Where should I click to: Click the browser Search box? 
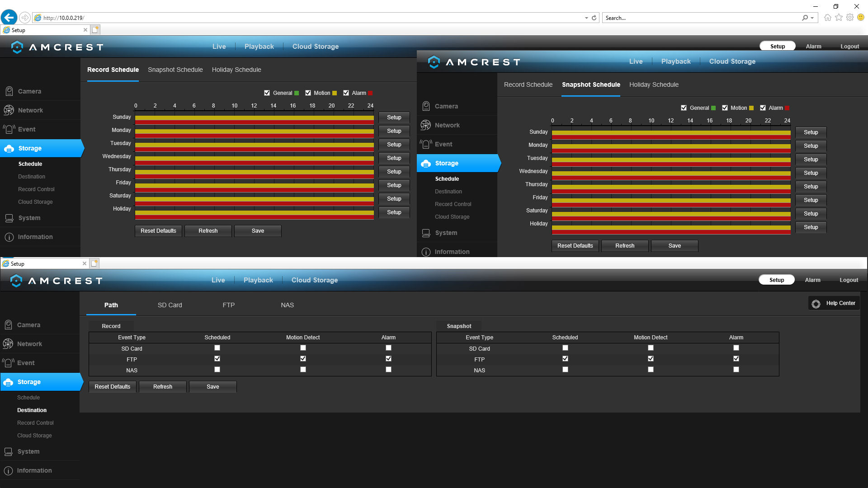point(702,18)
